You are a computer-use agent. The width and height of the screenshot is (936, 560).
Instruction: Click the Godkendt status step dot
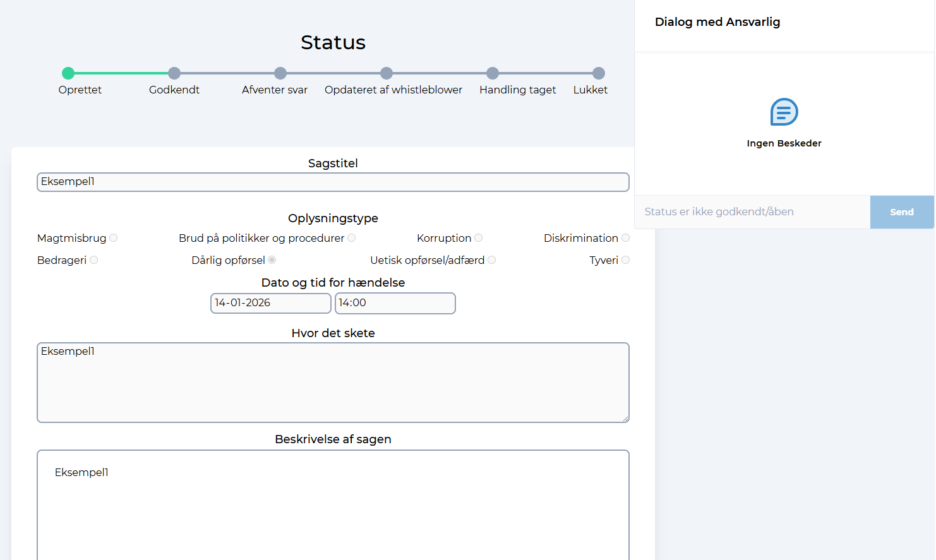(x=174, y=73)
